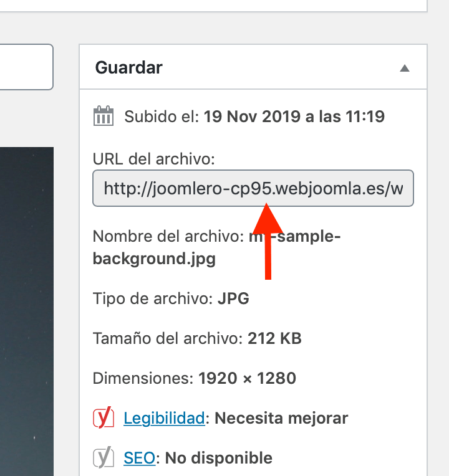
Task: Open the Legibilidad link
Action: click(164, 418)
